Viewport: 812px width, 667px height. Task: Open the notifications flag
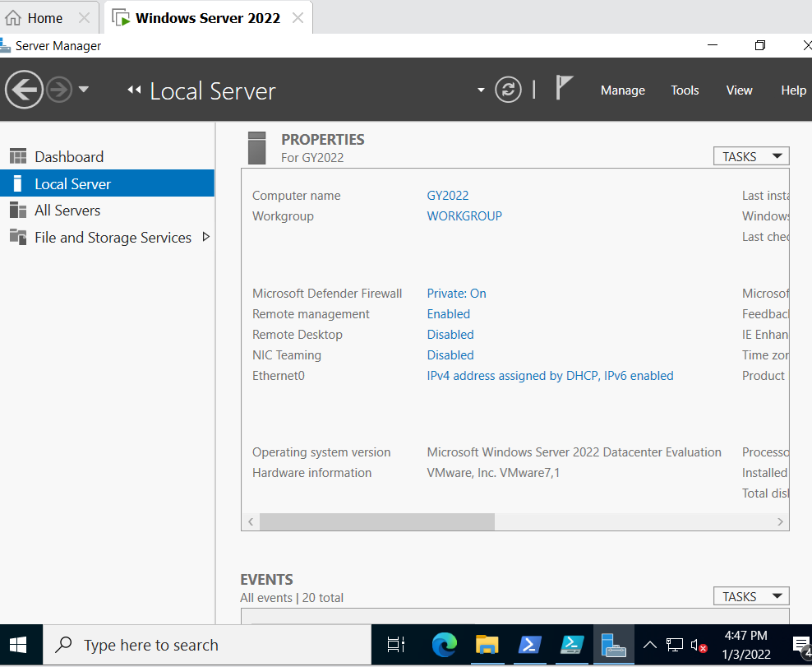[564, 87]
